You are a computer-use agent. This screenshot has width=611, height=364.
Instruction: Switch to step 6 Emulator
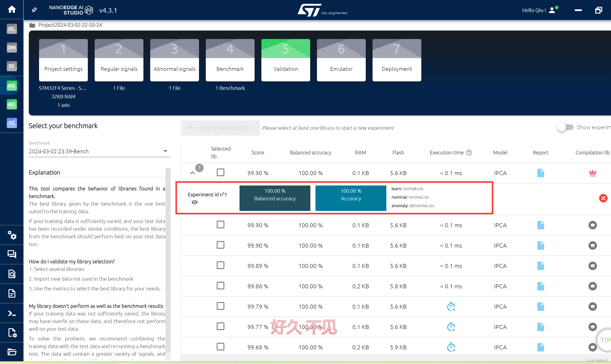pos(341,60)
